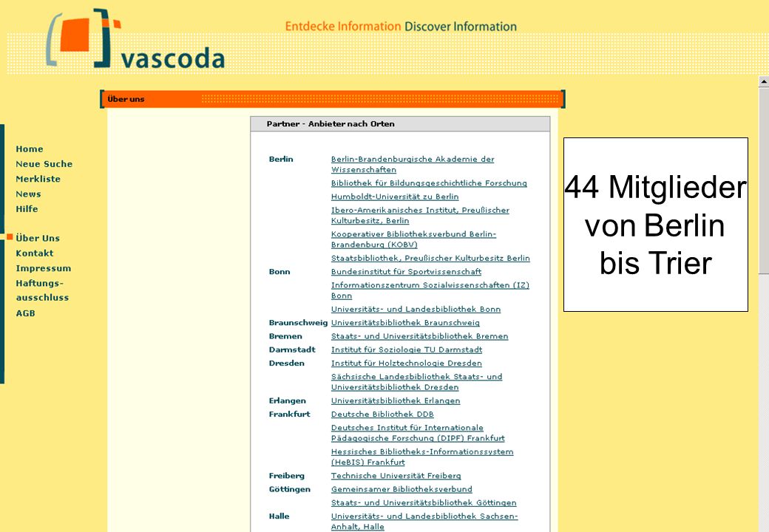The width and height of the screenshot is (769, 532).
Task: Click the Freiberg city label
Action: tap(286, 476)
